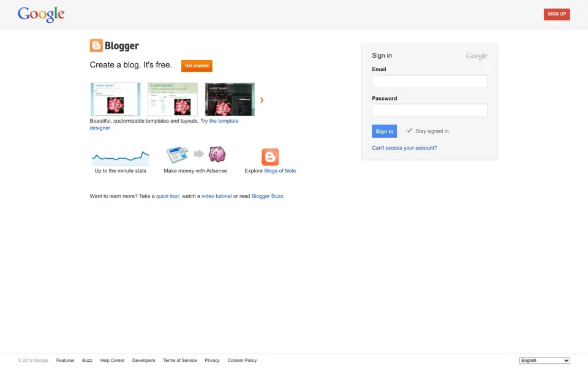Click the orange next arrow beside the templates
Image resolution: width=588 pixels, height=368 pixels.
(x=262, y=100)
